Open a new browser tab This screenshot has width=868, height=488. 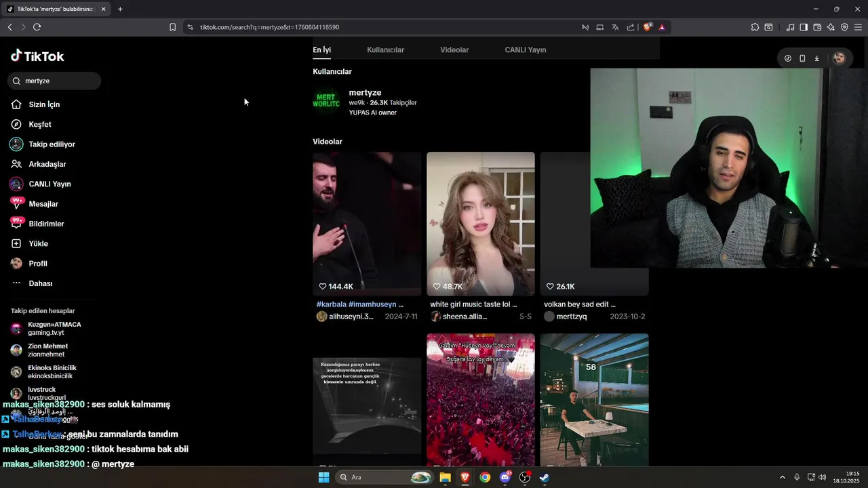[120, 9]
